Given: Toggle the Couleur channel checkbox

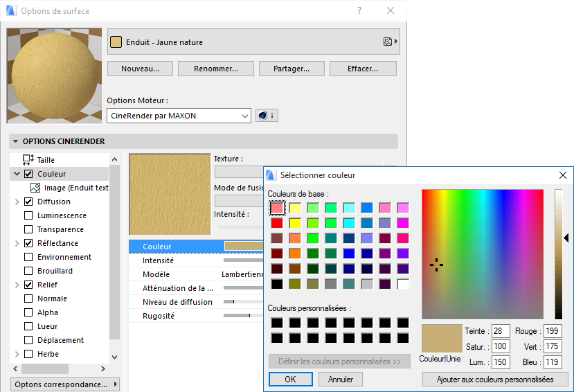Looking at the screenshot, I should [x=28, y=174].
